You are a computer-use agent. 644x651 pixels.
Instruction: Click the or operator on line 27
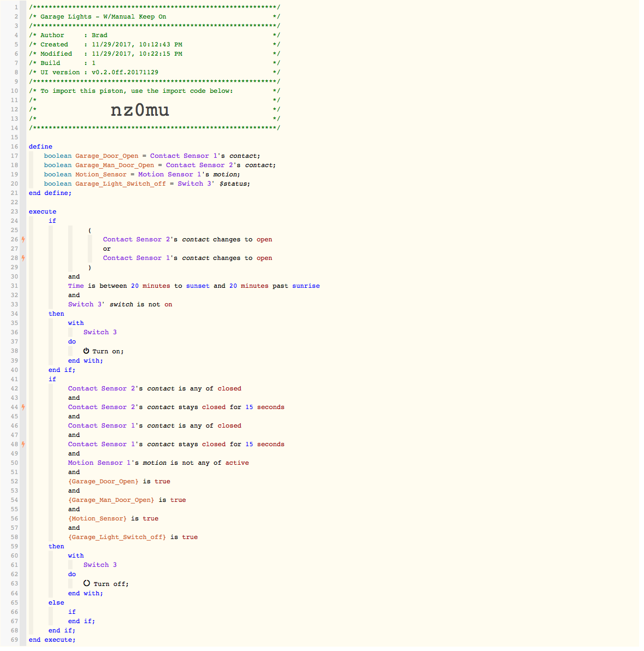[107, 249]
